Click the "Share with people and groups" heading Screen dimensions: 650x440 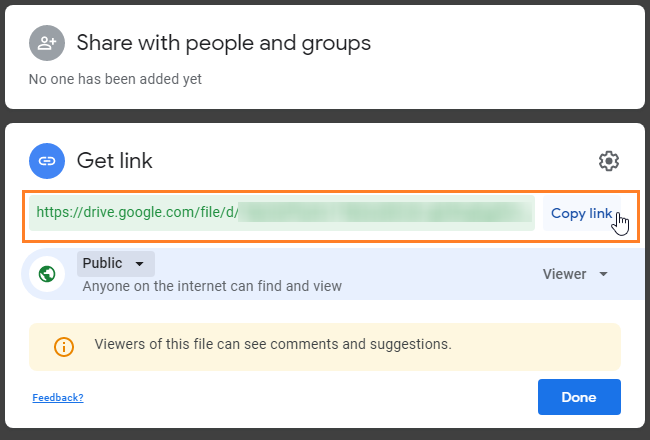[x=223, y=43]
